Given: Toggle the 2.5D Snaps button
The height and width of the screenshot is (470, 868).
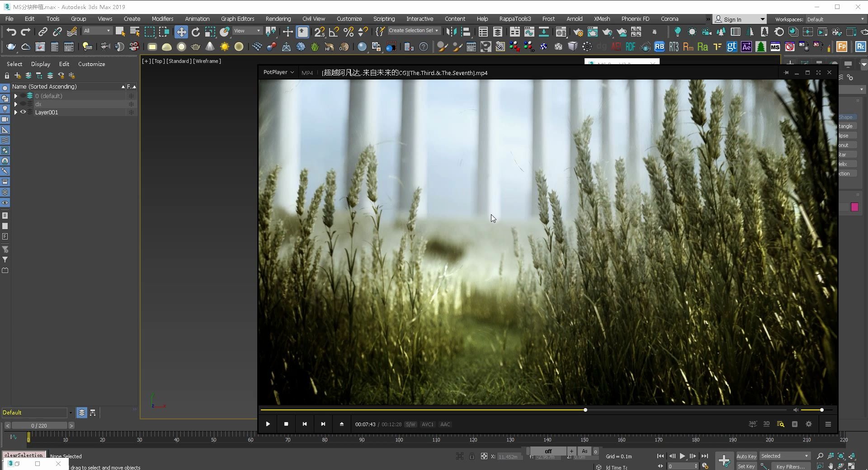Looking at the screenshot, I should click(320, 32).
